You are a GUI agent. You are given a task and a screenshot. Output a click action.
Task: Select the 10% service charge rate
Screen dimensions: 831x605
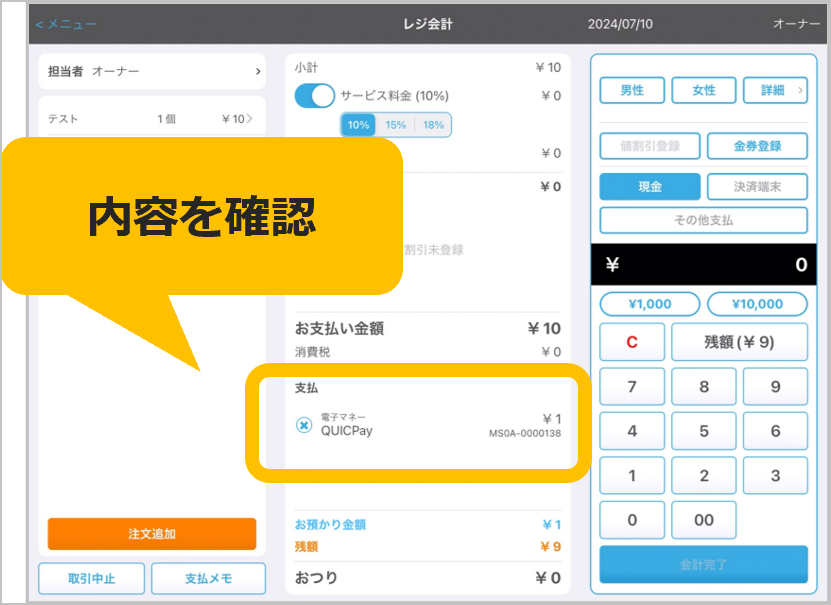point(359,125)
